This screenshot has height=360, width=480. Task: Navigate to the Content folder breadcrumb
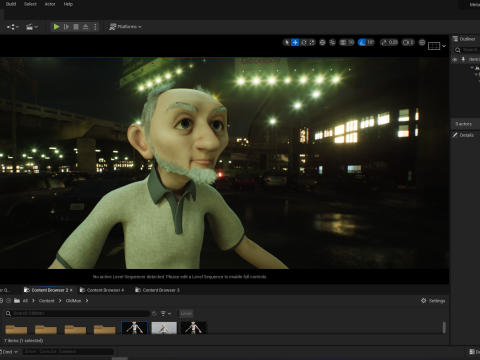(x=46, y=301)
